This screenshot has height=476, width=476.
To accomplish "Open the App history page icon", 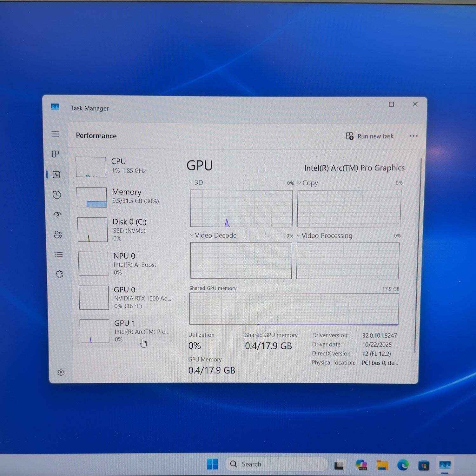I will click(57, 195).
